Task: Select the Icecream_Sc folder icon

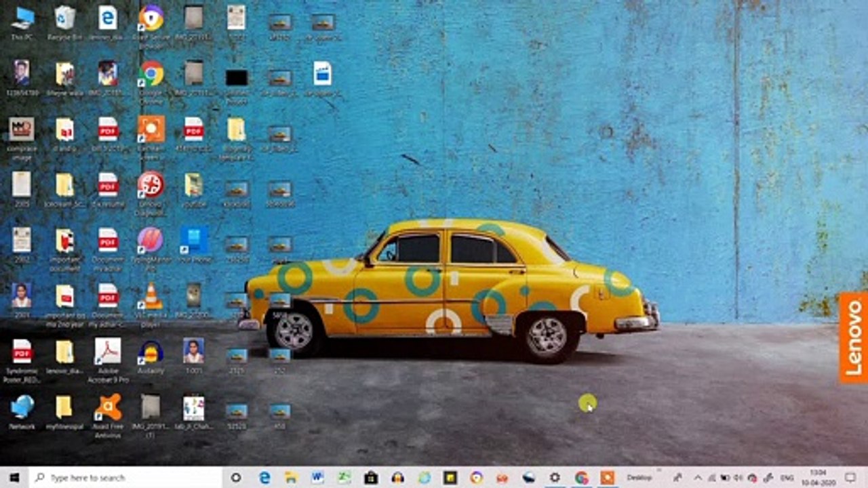Action: (x=64, y=190)
